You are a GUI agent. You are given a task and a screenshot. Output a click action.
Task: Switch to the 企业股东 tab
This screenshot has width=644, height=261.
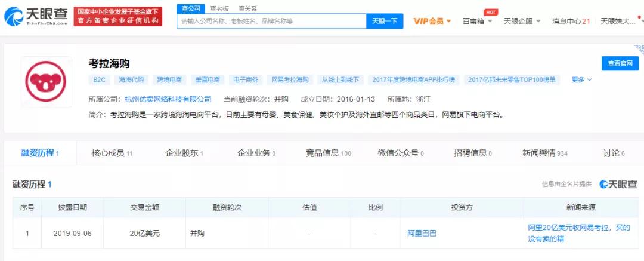tap(184, 153)
